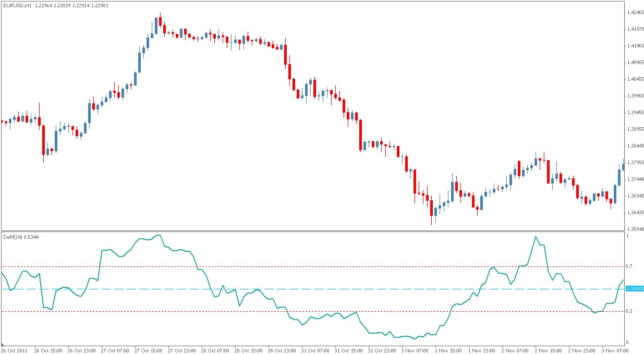Click the 1 Nov 23:00 time label
The image size is (644, 354).
coord(483,350)
